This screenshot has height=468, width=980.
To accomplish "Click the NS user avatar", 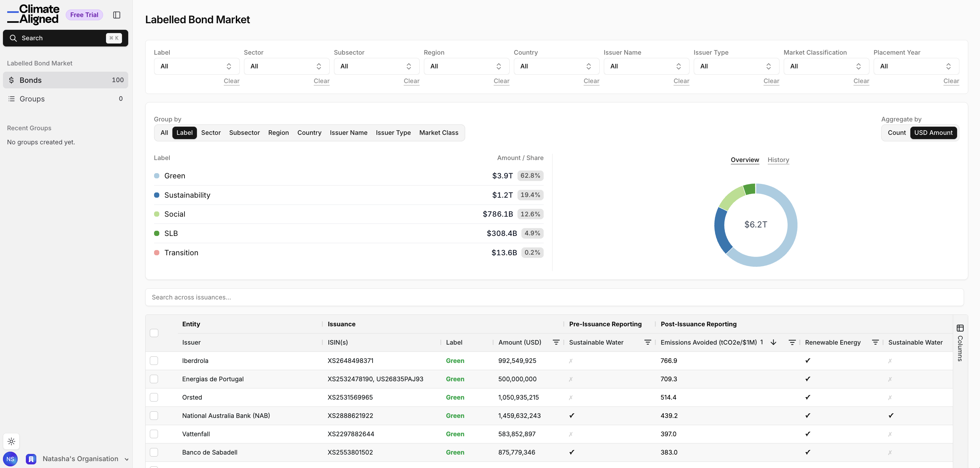I will click(10, 459).
